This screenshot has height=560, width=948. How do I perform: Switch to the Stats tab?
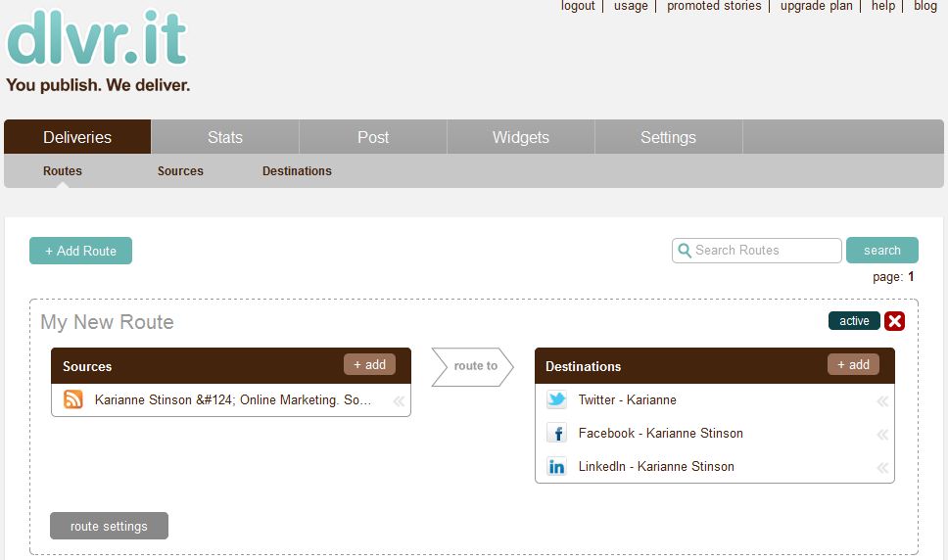(x=225, y=137)
